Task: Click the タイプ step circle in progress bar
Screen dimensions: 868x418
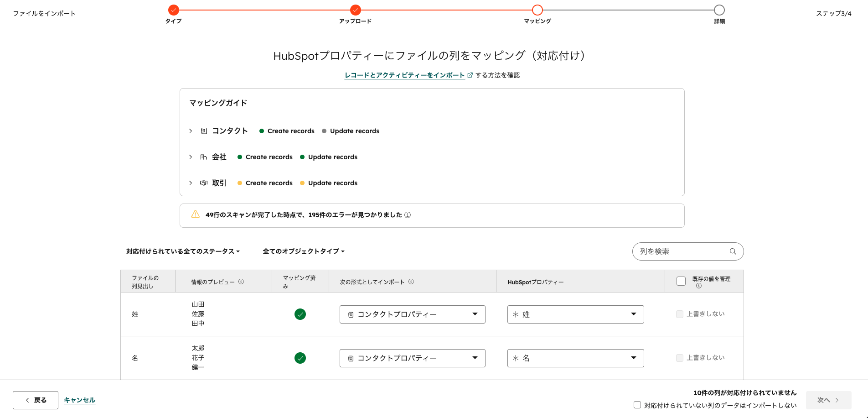Action: coord(173,10)
